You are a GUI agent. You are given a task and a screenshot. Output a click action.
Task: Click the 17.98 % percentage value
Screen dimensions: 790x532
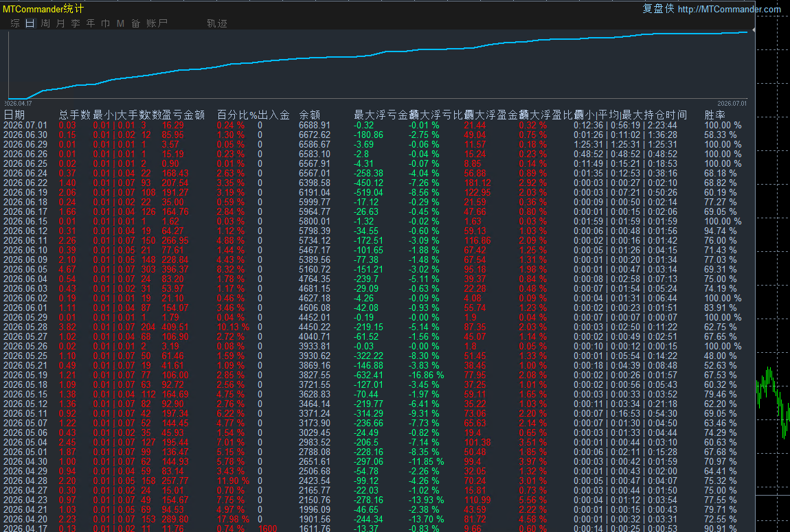click(234, 519)
